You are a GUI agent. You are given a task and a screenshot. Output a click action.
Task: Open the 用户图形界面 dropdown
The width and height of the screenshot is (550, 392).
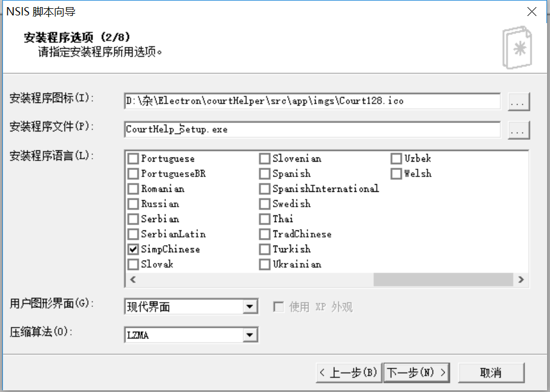(x=250, y=307)
